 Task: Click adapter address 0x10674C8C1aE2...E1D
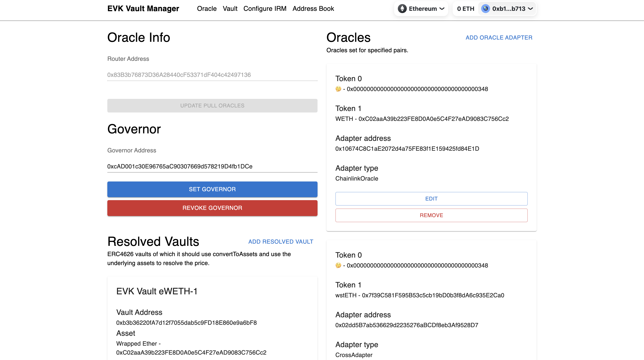coord(407,149)
